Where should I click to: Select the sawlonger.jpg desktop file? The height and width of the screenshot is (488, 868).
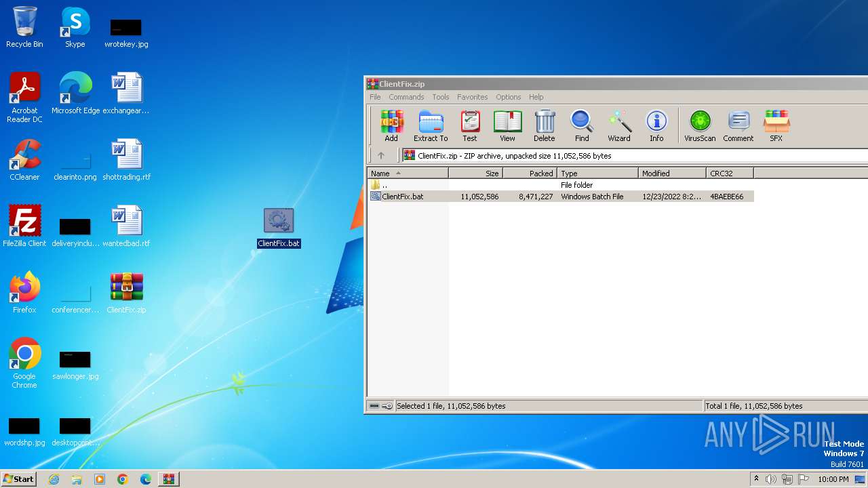tap(75, 365)
